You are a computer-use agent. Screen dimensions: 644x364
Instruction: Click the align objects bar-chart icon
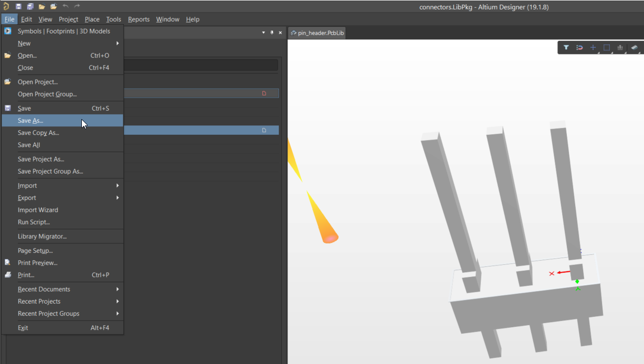point(620,48)
